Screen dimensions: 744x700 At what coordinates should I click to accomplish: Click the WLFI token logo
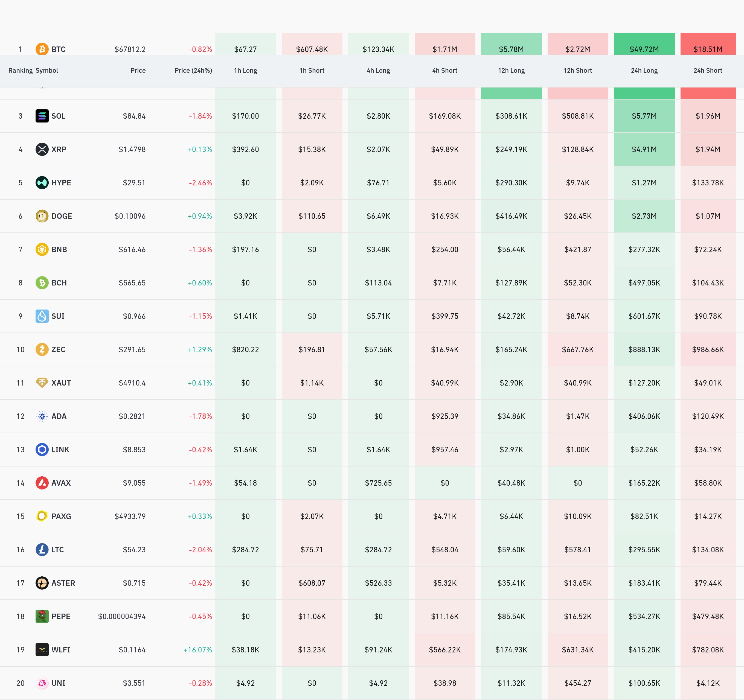(42, 649)
